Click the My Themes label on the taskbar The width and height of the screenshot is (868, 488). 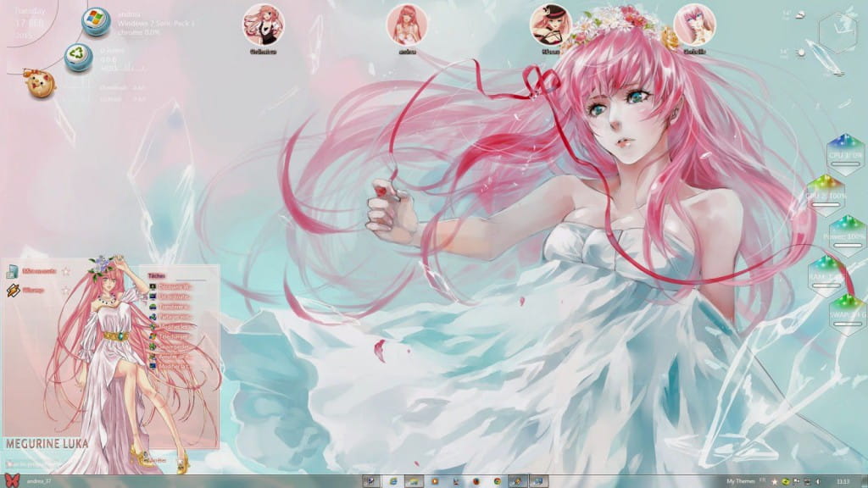(739, 480)
